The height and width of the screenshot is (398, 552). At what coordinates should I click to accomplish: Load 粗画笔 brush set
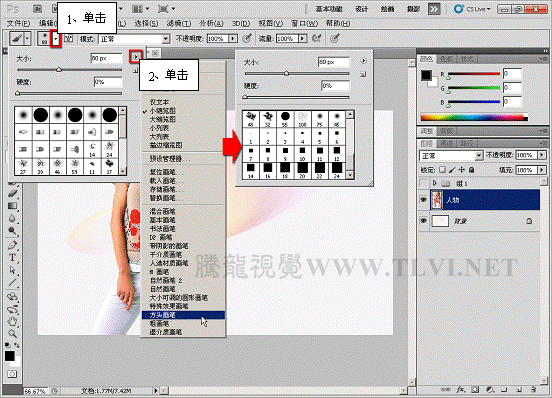tap(159, 323)
